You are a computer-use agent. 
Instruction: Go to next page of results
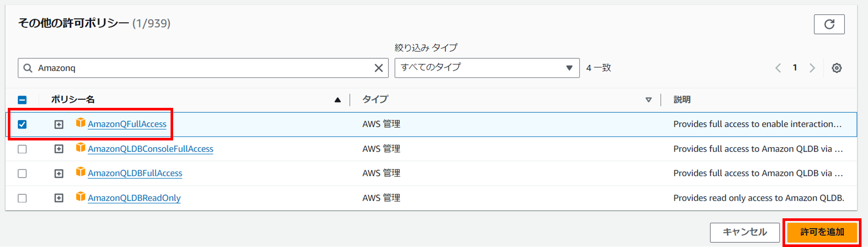click(x=812, y=68)
